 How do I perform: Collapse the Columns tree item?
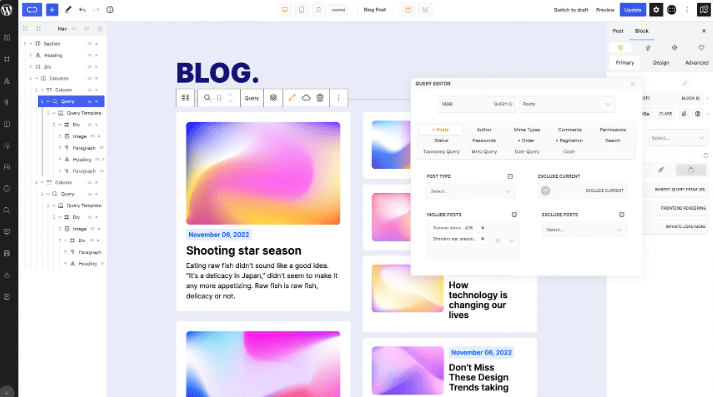coord(37,79)
